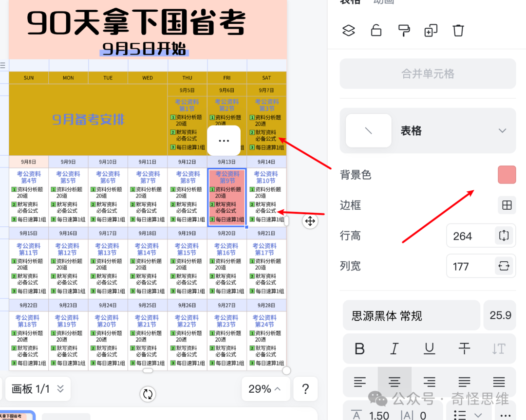This screenshot has height=420, width=526.
Task: Toggle bold text formatting
Action: (x=359, y=349)
